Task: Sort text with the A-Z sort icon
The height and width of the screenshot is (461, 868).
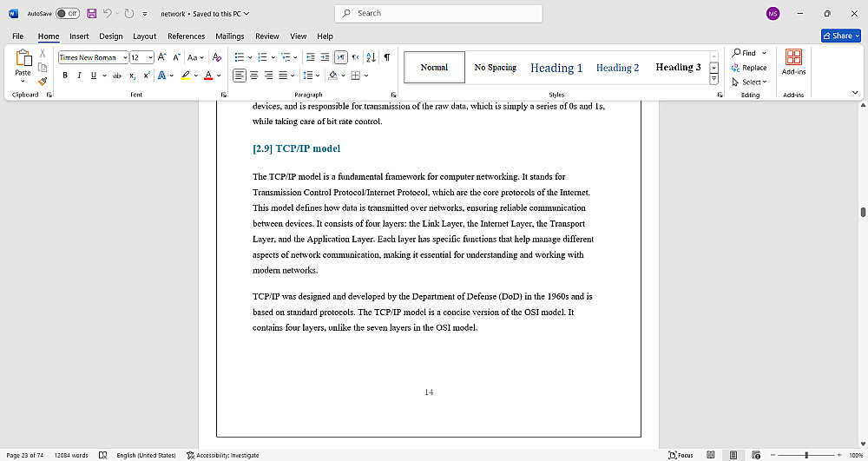Action: [371, 57]
